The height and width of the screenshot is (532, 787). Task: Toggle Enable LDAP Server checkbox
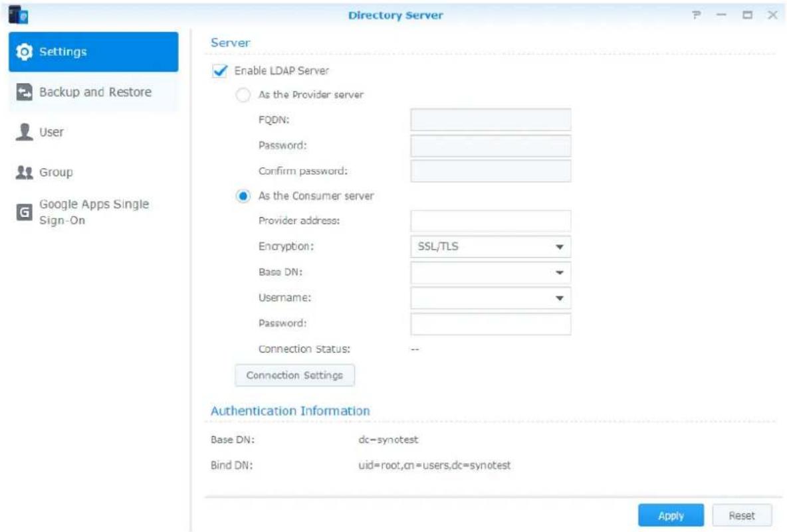(220, 70)
